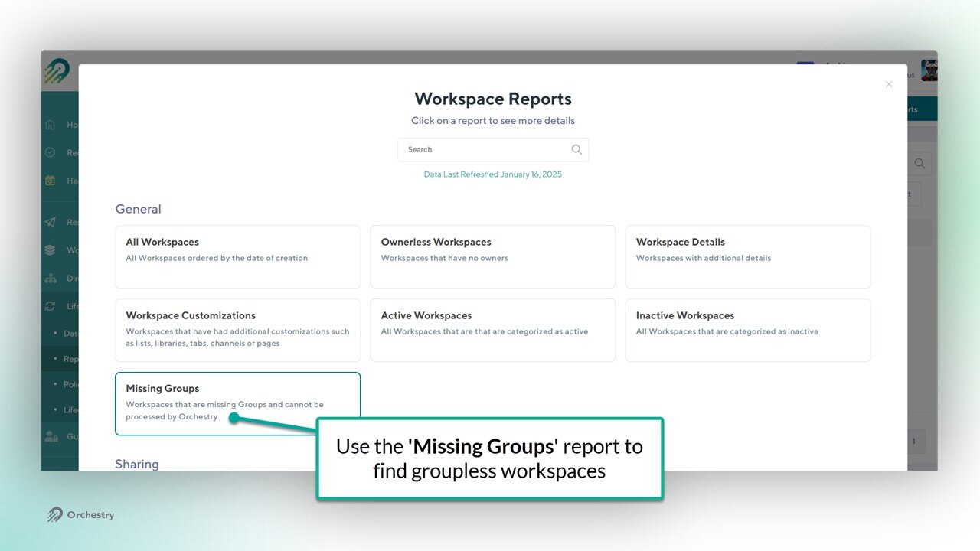Screen dimensions: 980x551
Task: Click the 'Sharing' section heading
Action: click(137, 464)
